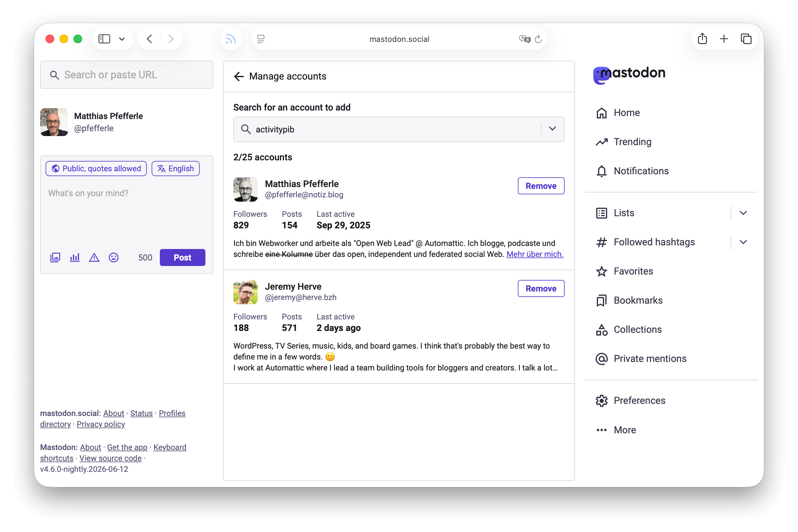Click the Jeremy Herve display name
Viewport: 798px width, 532px height.
point(293,287)
